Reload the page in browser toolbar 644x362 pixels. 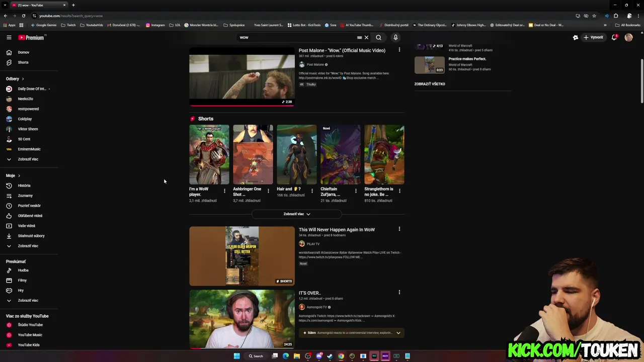(23, 16)
